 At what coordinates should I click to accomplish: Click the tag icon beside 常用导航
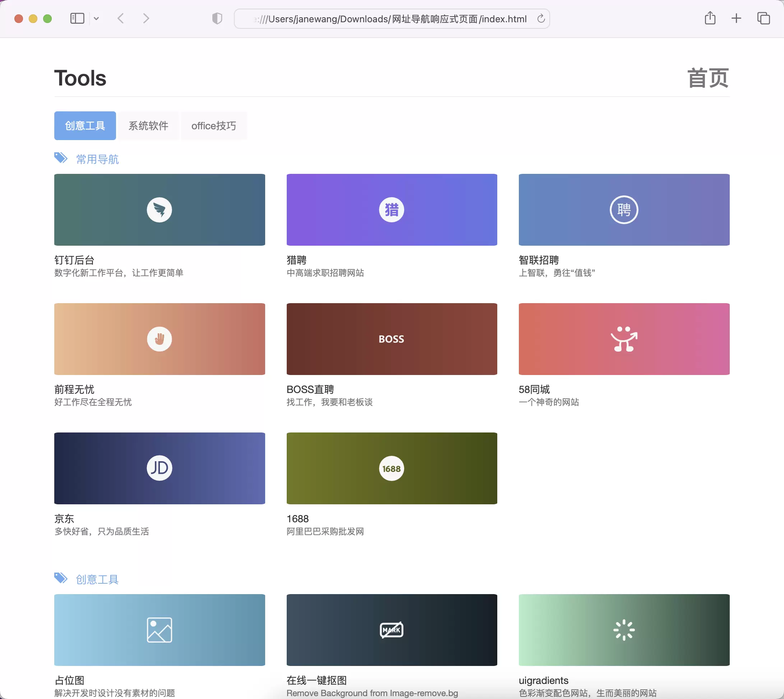[61, 158]
